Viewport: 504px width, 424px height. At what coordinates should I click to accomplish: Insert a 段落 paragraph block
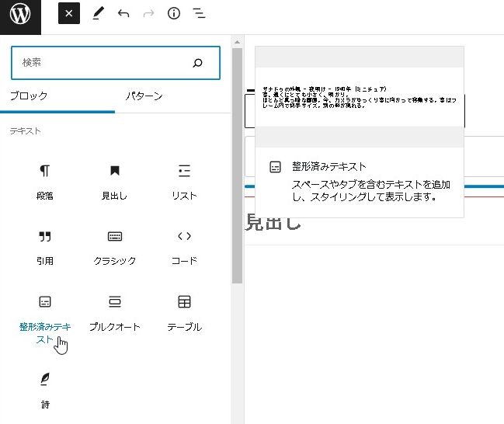click(x=45, y=181)
